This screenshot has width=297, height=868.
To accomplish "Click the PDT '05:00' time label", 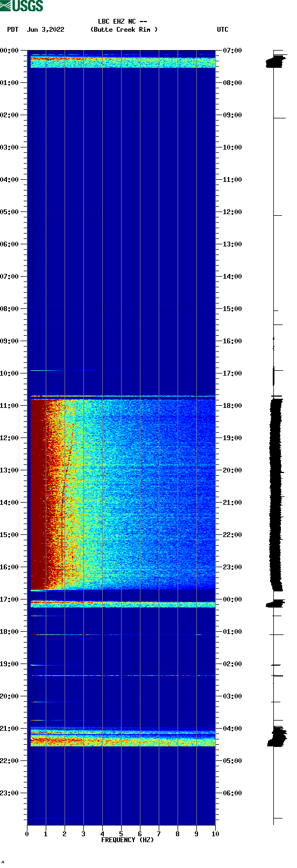I will [x=10, y=212].
